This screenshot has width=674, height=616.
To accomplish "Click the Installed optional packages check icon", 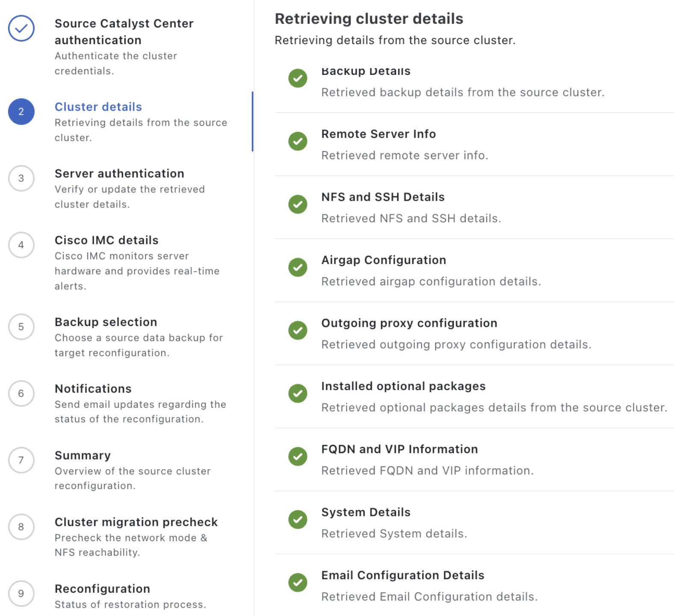I will point(298,393).
